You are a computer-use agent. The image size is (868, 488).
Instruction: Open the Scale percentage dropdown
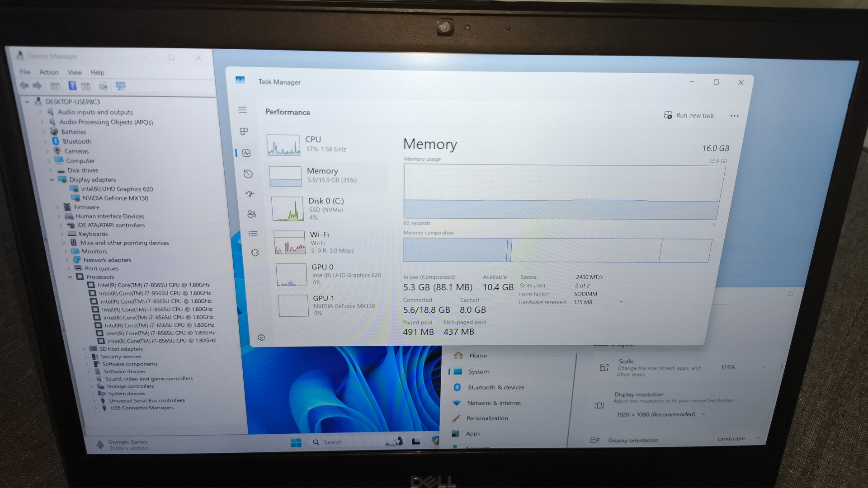coord(741,367)
